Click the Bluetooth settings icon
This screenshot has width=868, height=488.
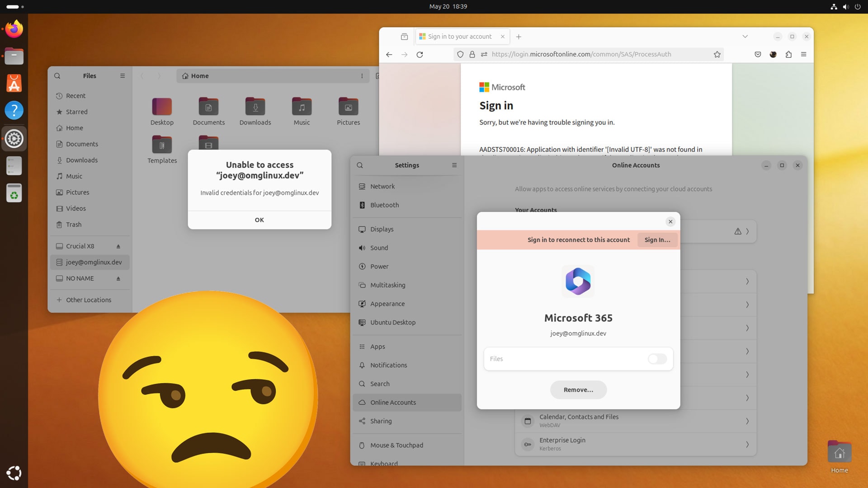pos(362,204)
